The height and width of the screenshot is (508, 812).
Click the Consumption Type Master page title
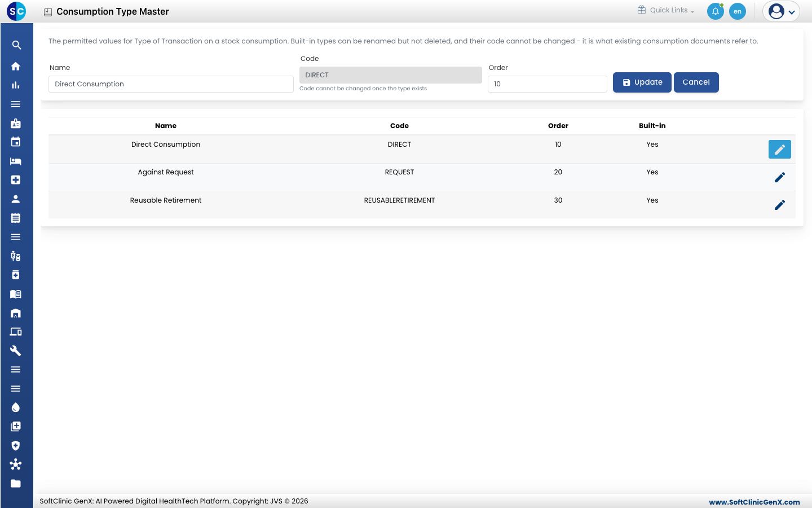pyautogui.click(x=113, y=12)
